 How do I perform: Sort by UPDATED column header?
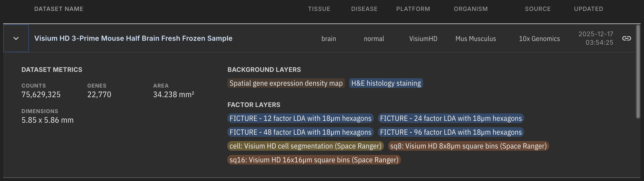pos(589,9)
